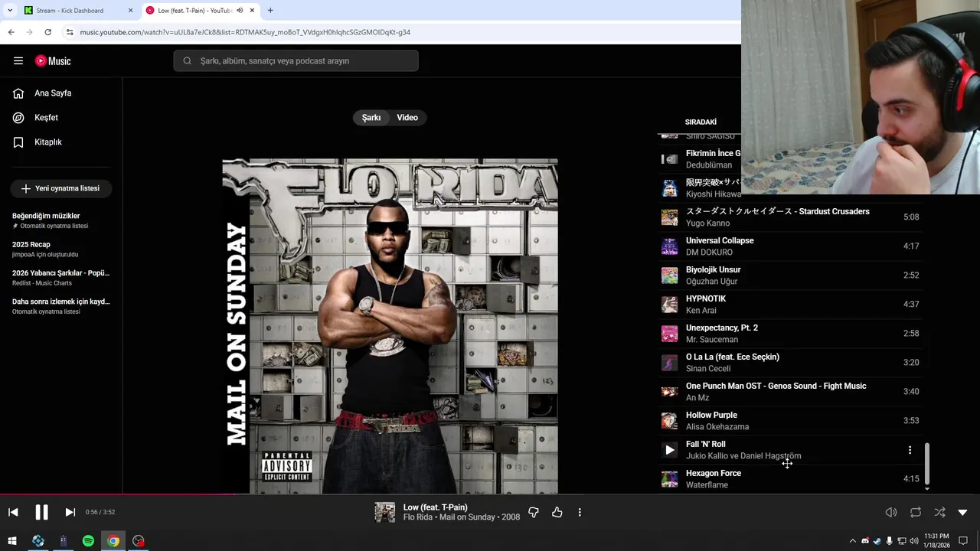
Task: Switch to Şarkı mode
Action: coord(371,118)
